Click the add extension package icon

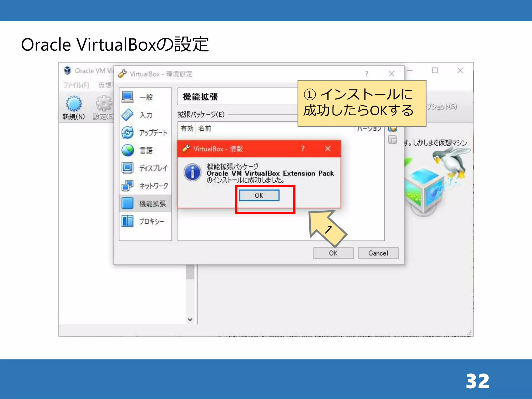pos(393,129)
